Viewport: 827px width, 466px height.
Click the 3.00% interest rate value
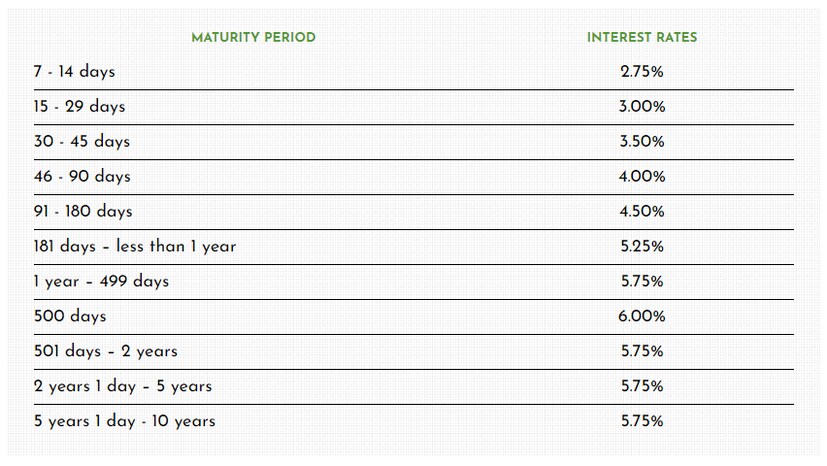642,107
